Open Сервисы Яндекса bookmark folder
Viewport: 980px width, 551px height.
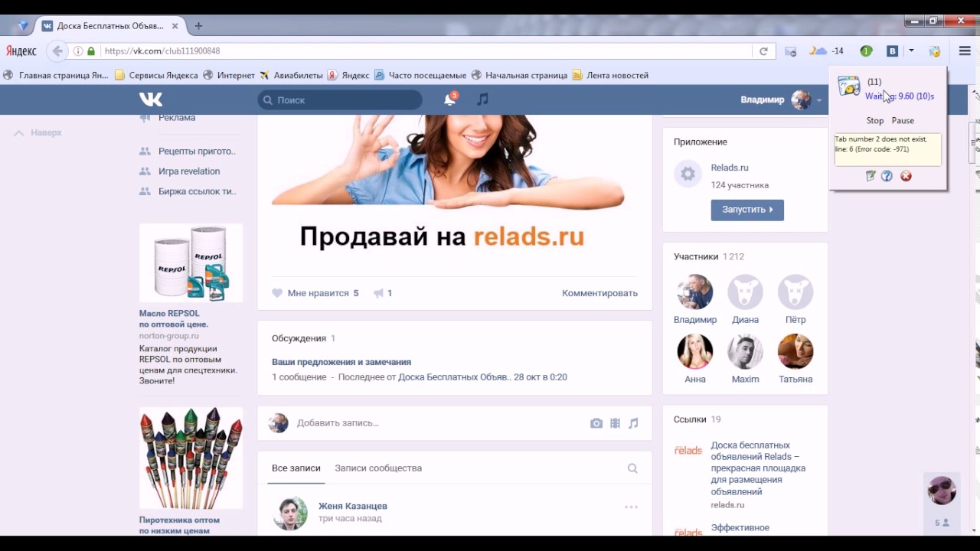pos(156,75)
